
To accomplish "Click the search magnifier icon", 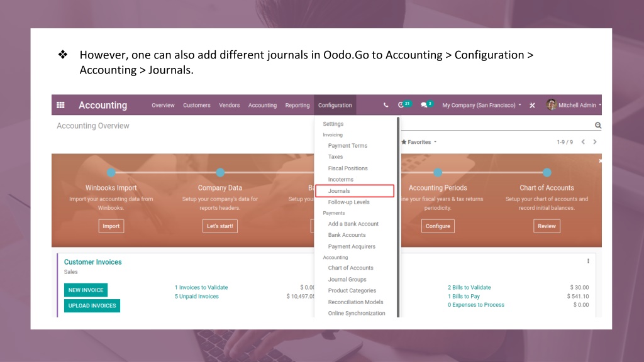I will 598,125.
